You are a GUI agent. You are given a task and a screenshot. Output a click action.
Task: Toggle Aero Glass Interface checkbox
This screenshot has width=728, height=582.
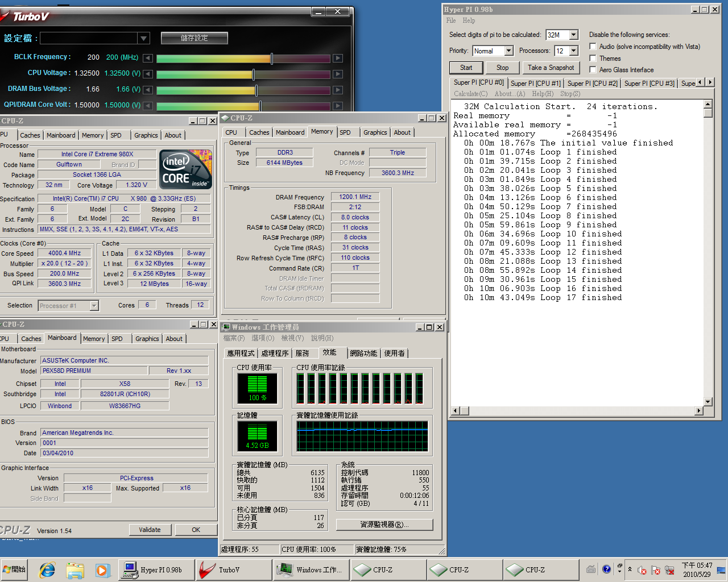[593, 69]
